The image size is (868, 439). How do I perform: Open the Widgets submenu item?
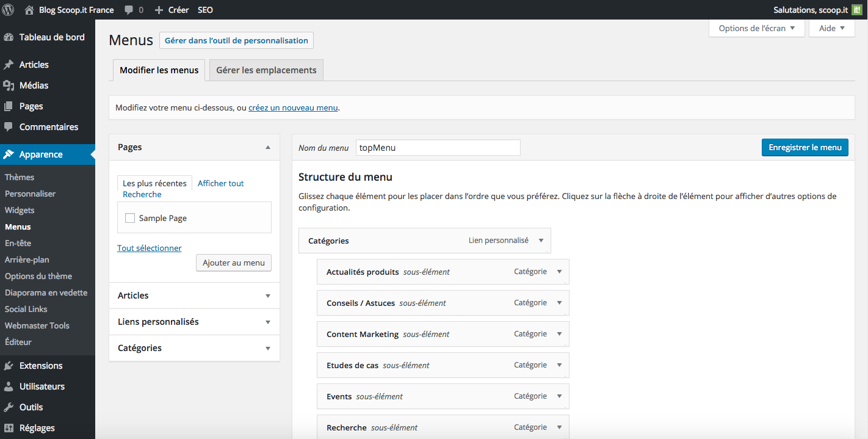coord(20,210)
